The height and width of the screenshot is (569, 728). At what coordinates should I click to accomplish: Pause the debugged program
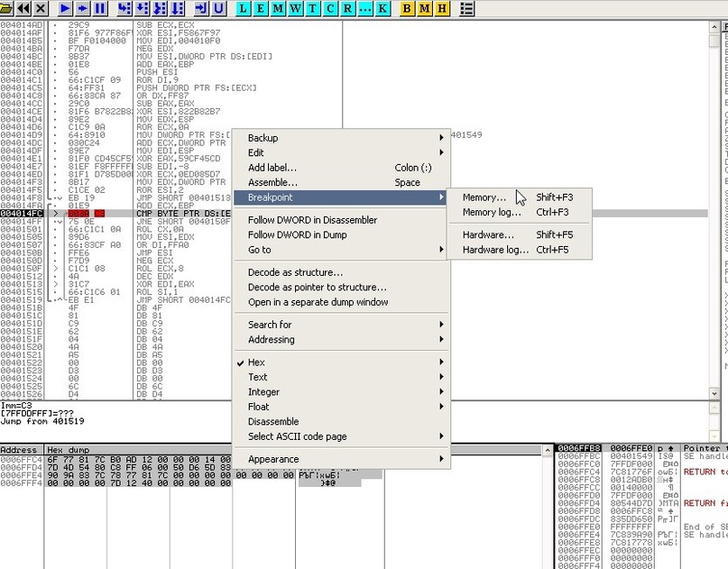(100, 8)
